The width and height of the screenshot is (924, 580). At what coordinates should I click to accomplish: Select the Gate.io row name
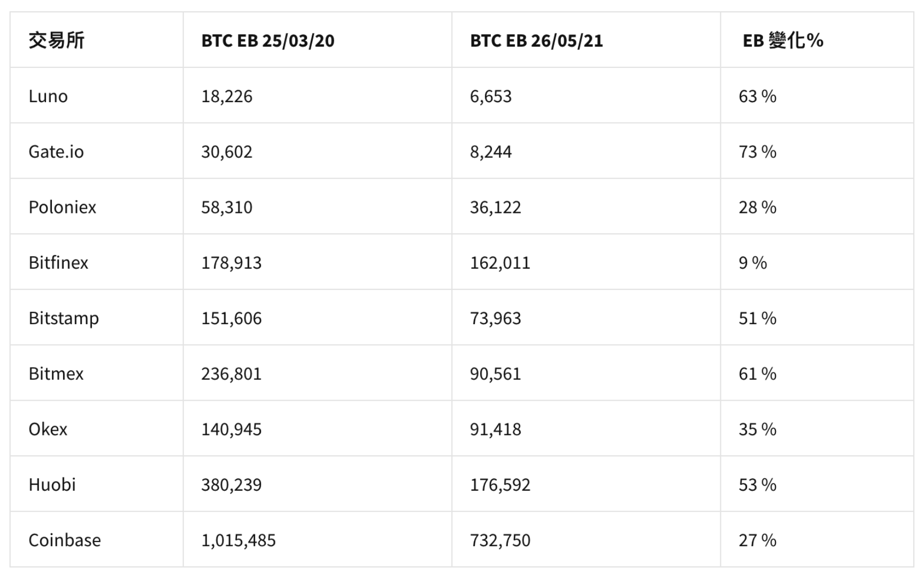[x=56, y=152]
